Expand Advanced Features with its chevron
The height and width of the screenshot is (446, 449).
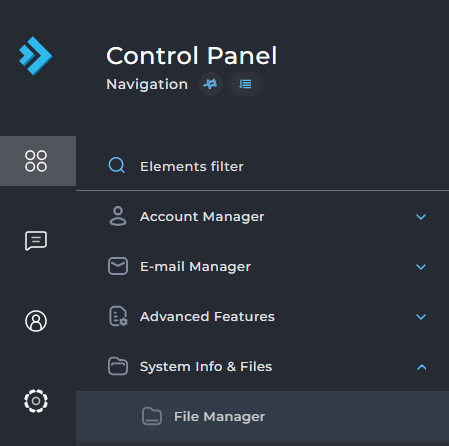click(x=421, y=317)
